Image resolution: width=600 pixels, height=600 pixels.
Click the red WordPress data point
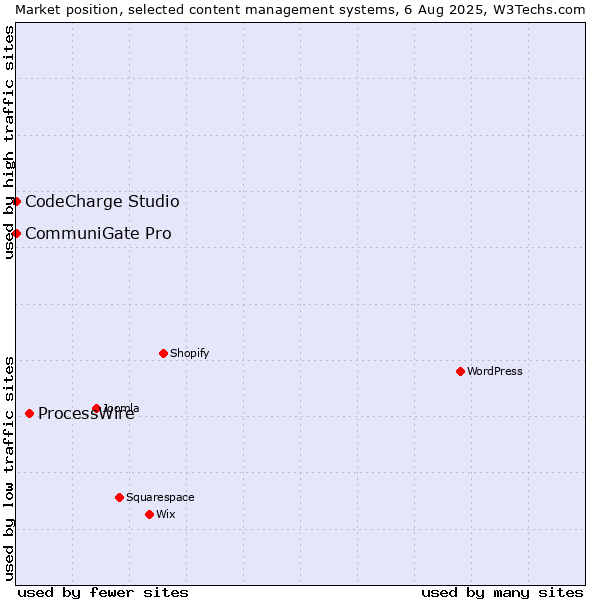coord(460,371)
